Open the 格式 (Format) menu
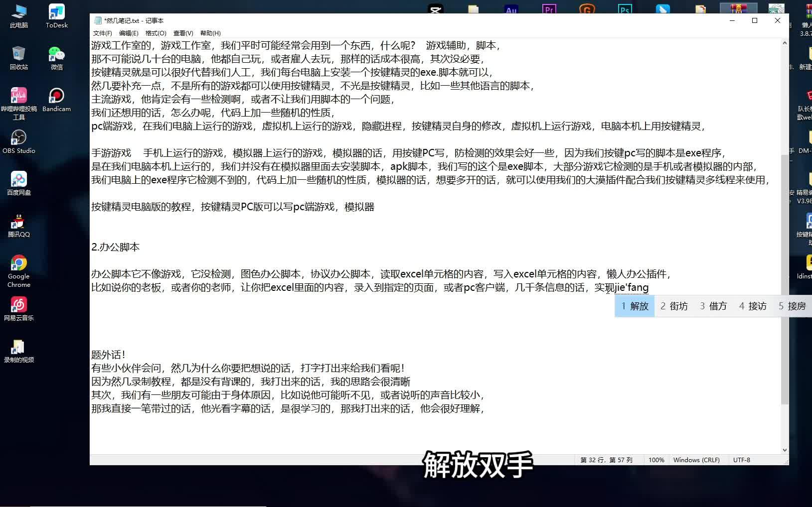 (156, 33)
